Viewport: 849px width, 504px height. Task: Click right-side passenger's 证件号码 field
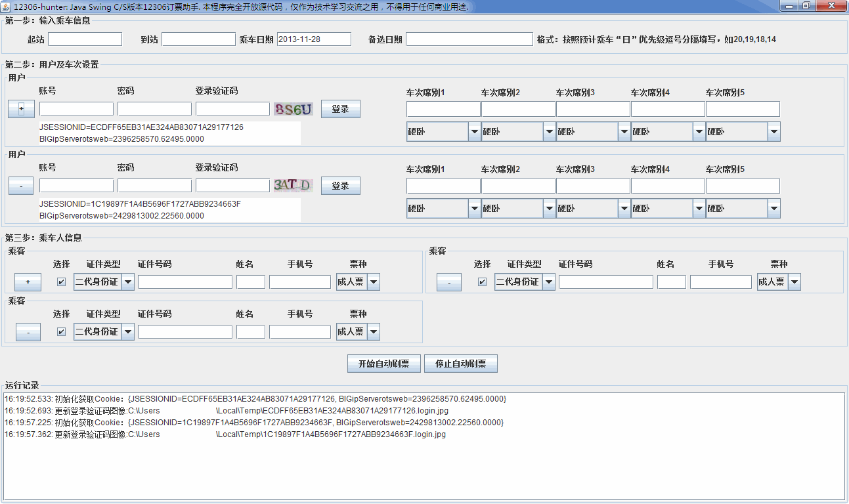[606, 282]
